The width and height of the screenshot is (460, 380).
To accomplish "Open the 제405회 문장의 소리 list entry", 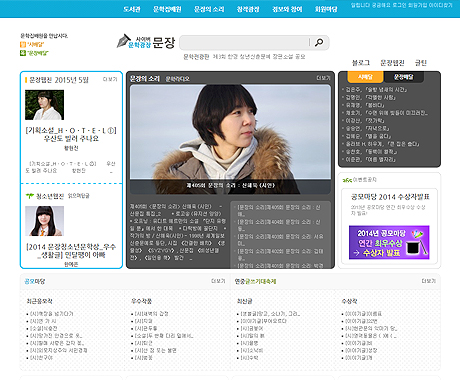I will 279,210.
